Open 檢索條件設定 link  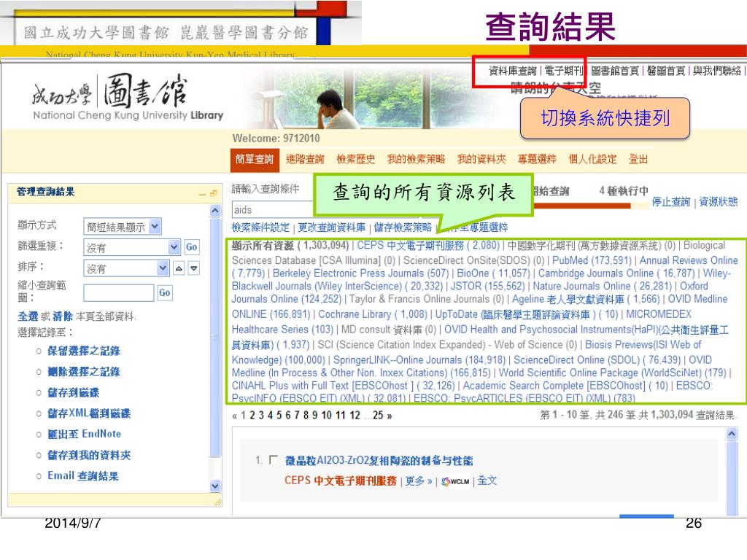pyautogui.click(x=260, y=227)
